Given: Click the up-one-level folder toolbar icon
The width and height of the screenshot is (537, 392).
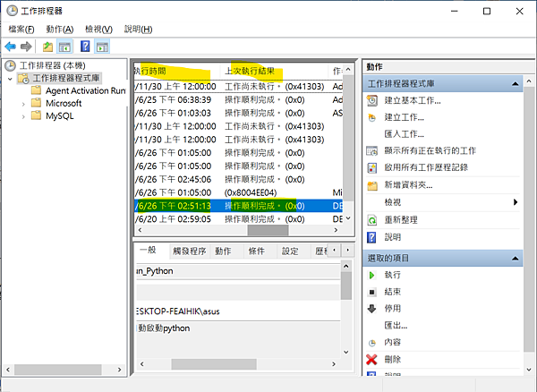Looking at the screenshot, I should pos(47,47).
